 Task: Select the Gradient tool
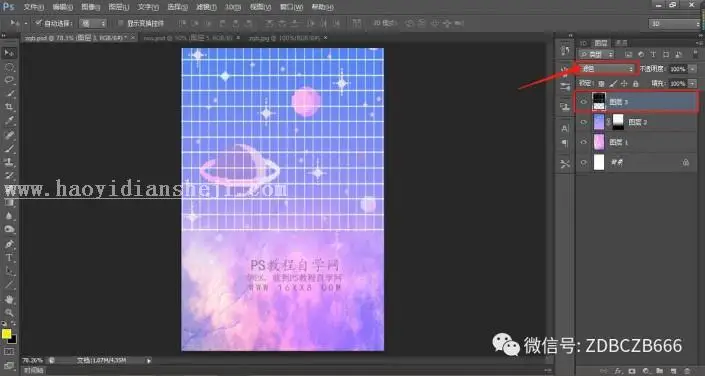coord(9,202)
